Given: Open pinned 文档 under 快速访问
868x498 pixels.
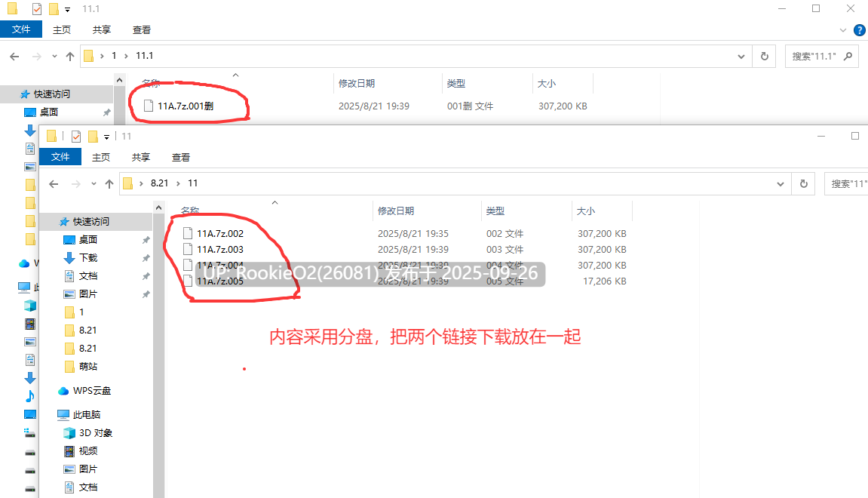Looking at the screenshot, I should 88,276.
